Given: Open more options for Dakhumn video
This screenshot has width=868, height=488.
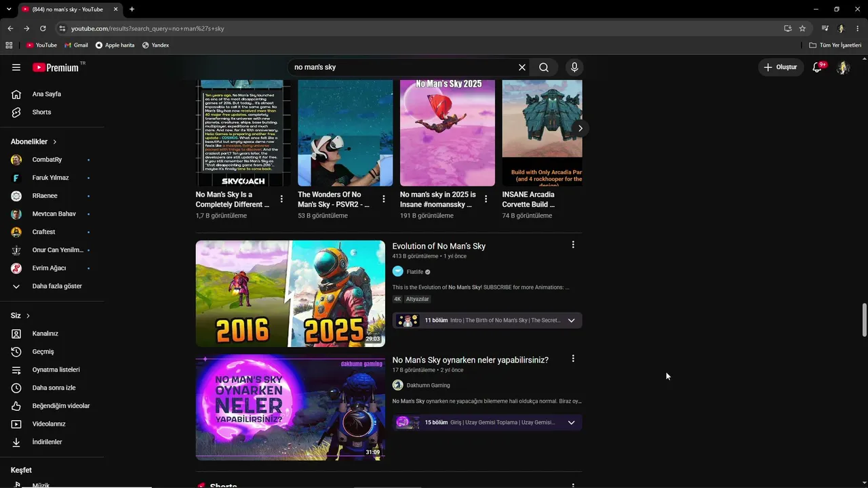Looking at the screenshot, I should click(573, 359).
